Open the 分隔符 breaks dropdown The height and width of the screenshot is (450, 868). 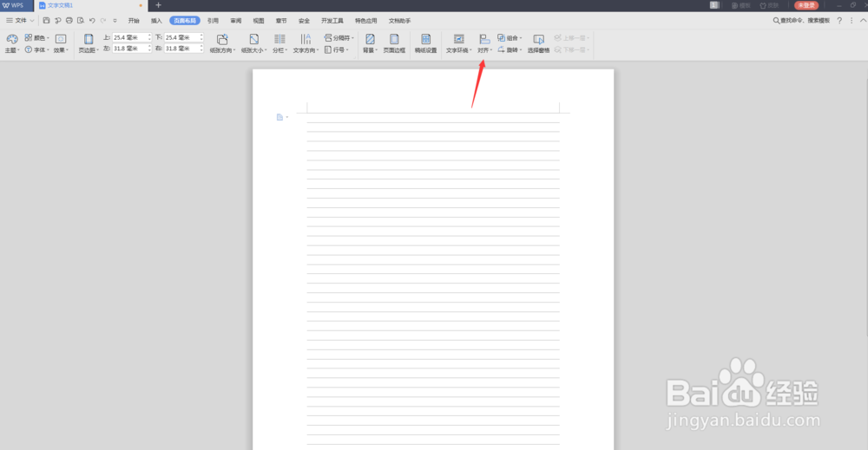click(339, 37)
